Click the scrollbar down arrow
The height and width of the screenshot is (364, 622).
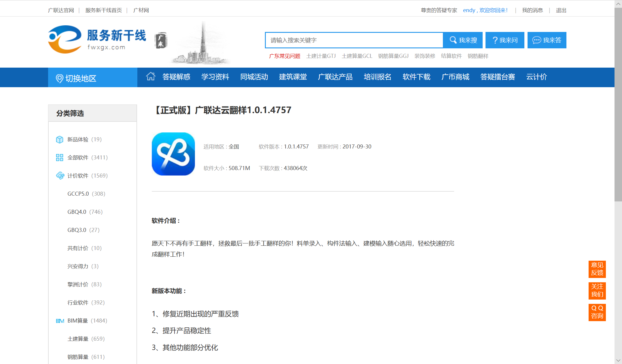click(x=618, y=360)
